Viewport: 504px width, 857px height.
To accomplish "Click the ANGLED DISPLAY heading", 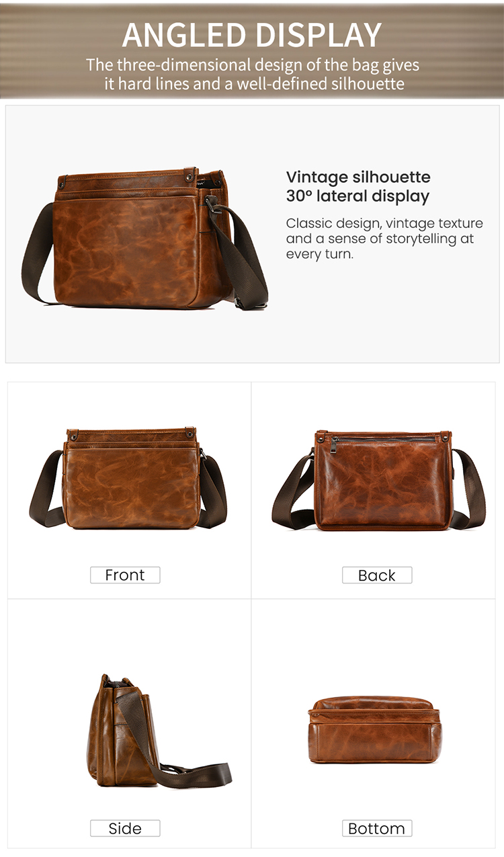I will 252,34.
